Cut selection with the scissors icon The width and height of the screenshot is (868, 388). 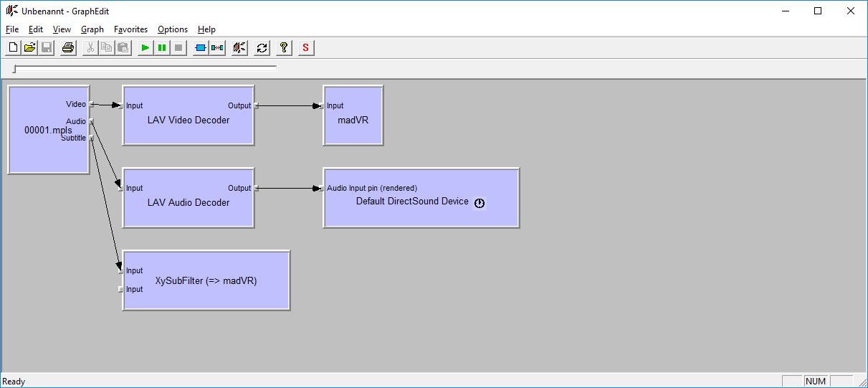(90, 48)
